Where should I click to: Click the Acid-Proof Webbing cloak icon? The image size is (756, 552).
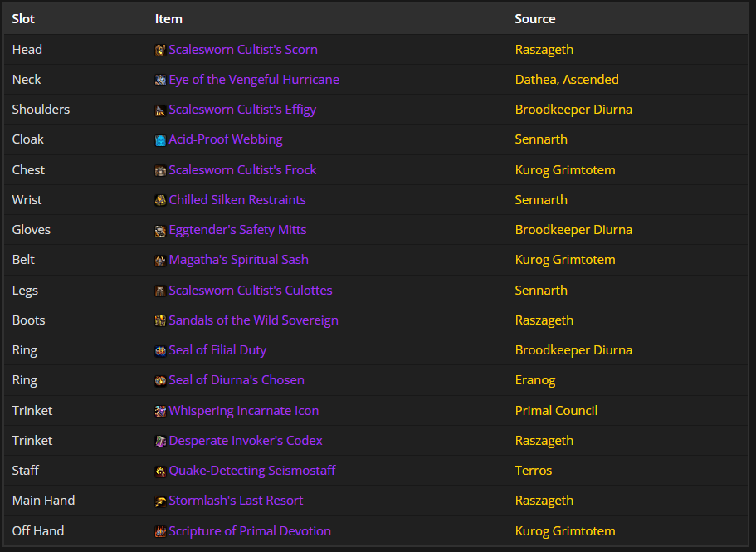pyautogui.click(x=160, y=140)
